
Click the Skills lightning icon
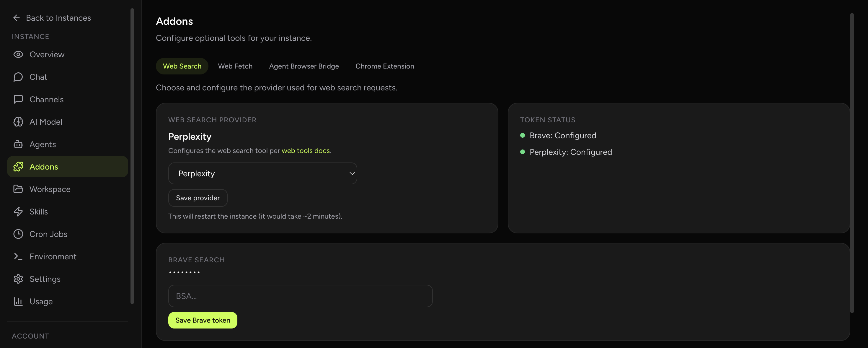tap(18, 212)
